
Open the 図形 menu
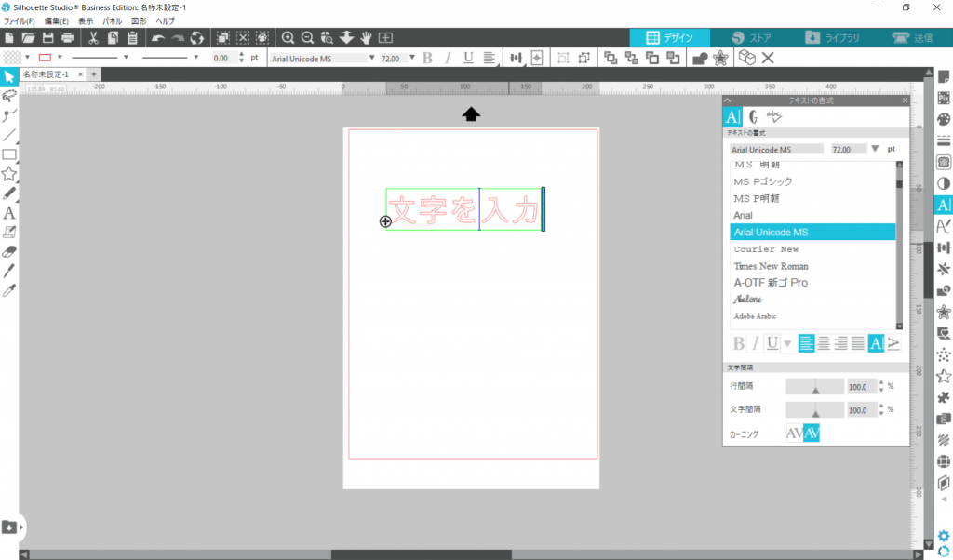(140, 20)
